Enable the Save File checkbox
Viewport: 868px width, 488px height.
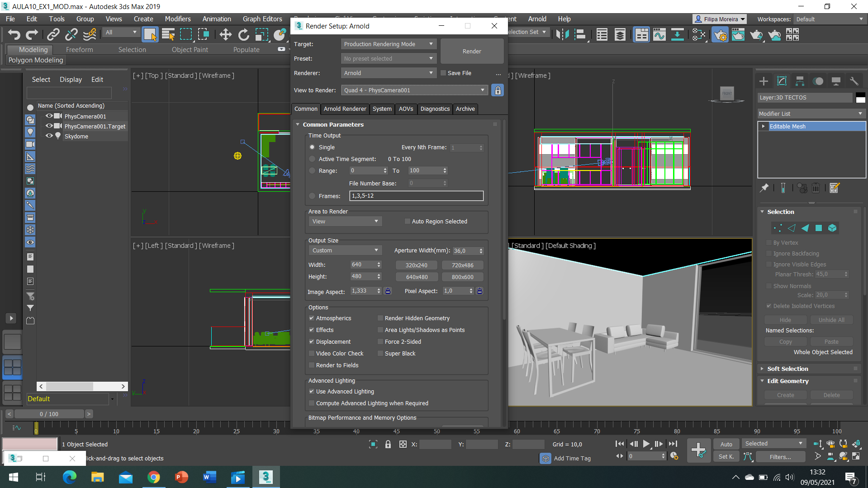point(444,73)
